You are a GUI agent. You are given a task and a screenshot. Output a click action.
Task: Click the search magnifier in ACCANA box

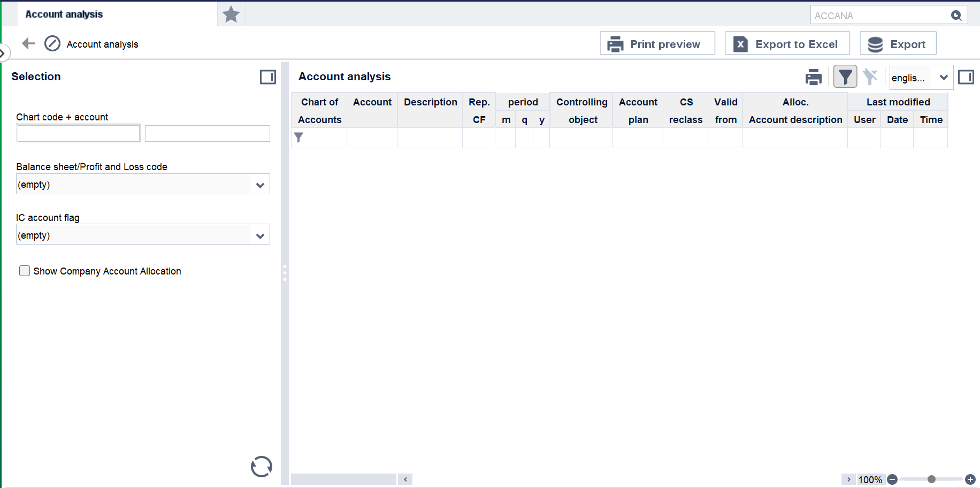tap(956, 16)
